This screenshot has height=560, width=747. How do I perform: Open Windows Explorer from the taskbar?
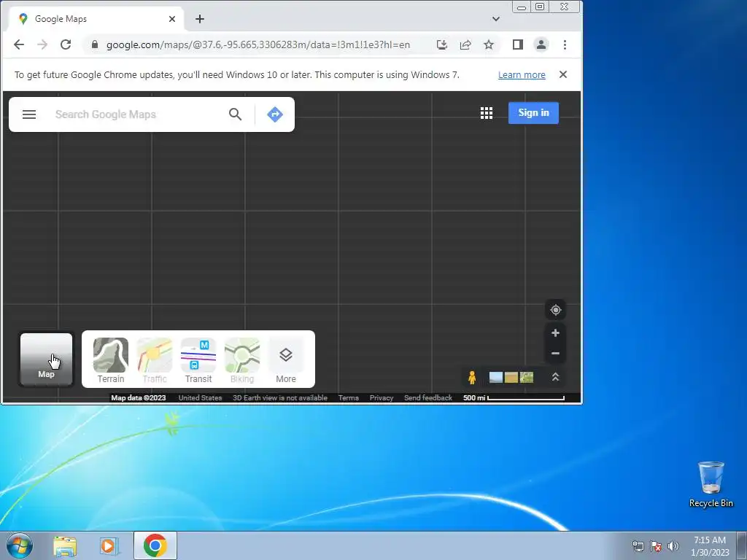click(65, 545)
